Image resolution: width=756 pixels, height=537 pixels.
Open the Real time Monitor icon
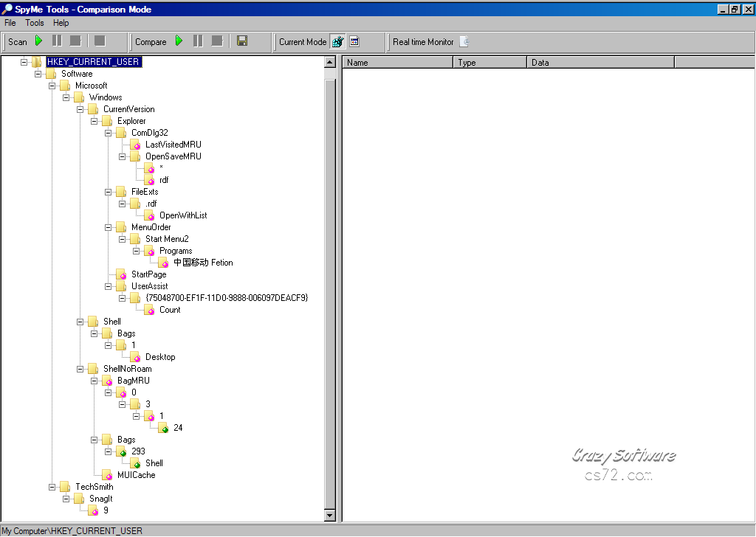point(464,41)
